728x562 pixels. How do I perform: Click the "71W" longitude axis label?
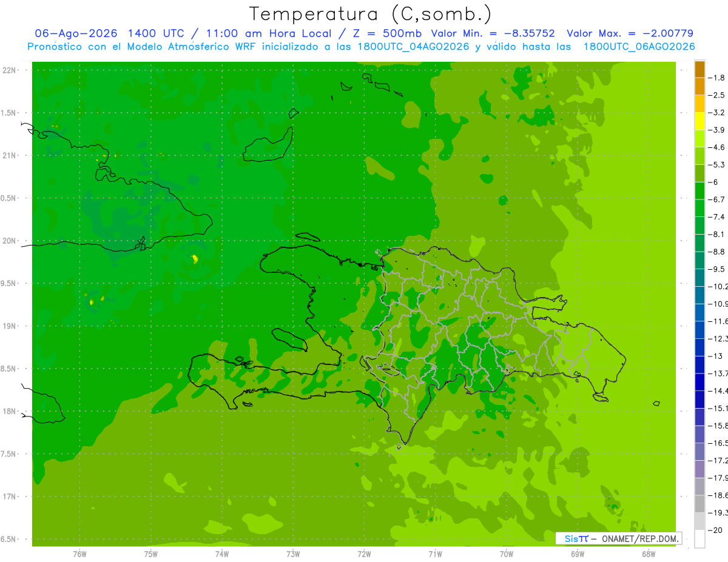pos(435,554)
